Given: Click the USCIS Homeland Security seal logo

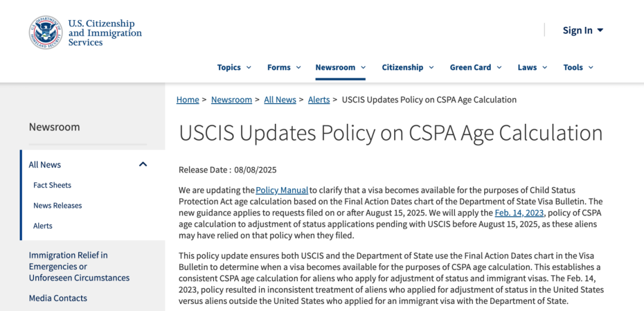Looking at the screenshot, I should [46, 32].
